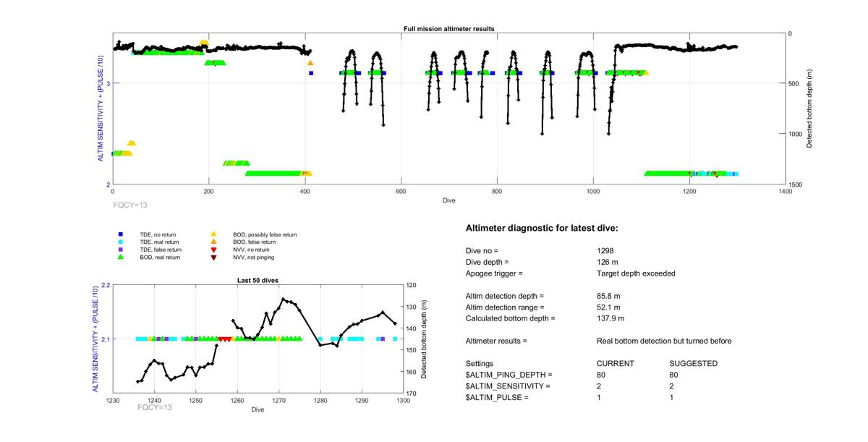Select the Full mission altimeter results title
Image resolution: width=868 pixels, height=442 pixels.
448,29
